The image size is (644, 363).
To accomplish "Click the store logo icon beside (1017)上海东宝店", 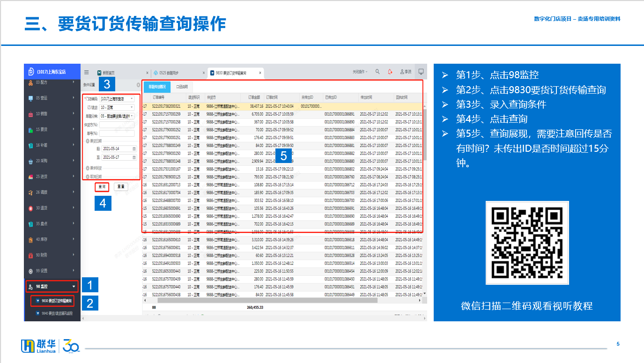I will (x=31, y=72).
